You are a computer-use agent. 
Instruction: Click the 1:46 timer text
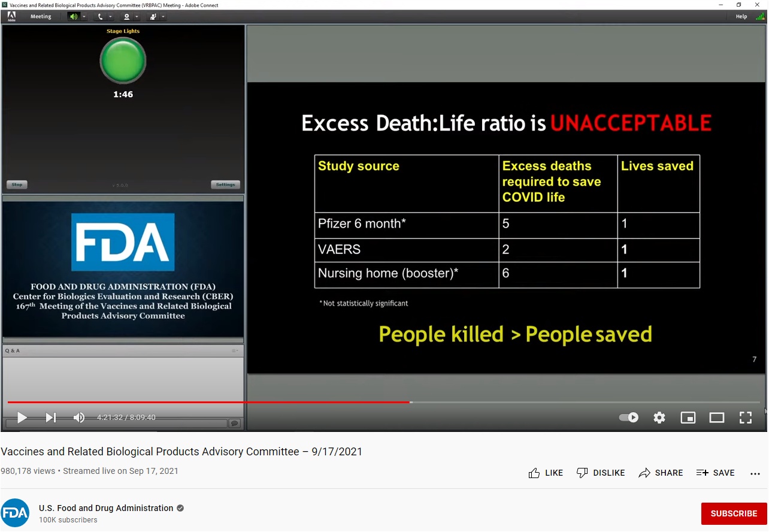tap(123, 95)
